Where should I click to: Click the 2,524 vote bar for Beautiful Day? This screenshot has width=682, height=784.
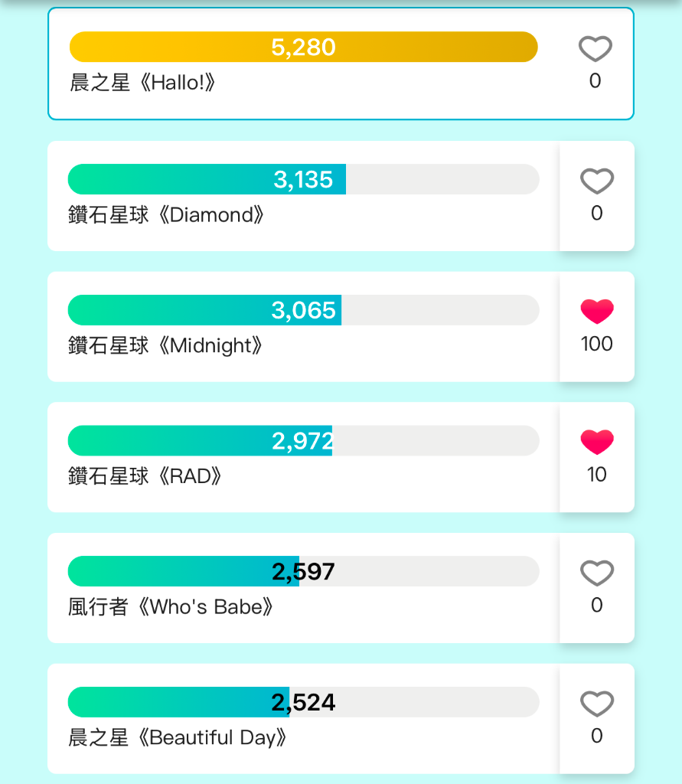click(304, 702)
